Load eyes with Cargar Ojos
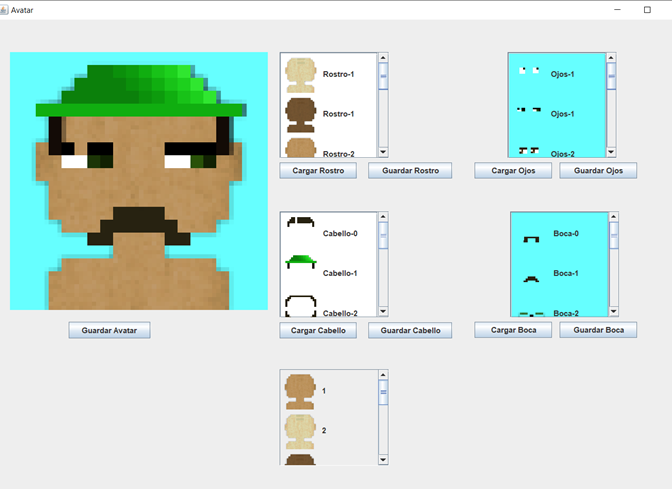Viewport: 672px width, 489px height. [x=513, y=171]
